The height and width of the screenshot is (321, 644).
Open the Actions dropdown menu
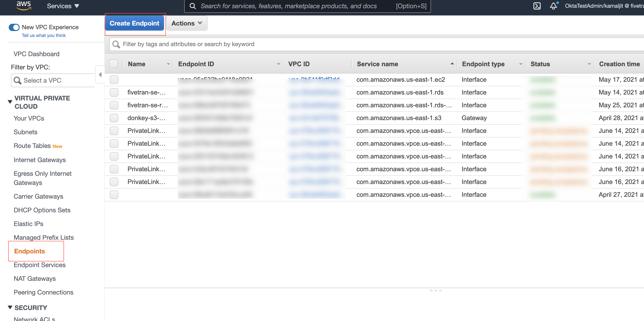186,23
